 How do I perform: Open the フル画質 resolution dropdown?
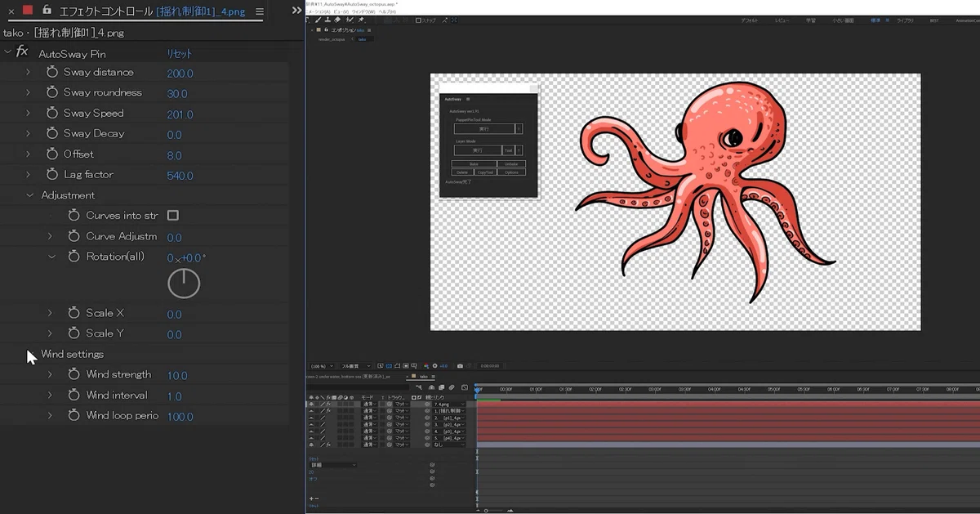pos(355,366)
